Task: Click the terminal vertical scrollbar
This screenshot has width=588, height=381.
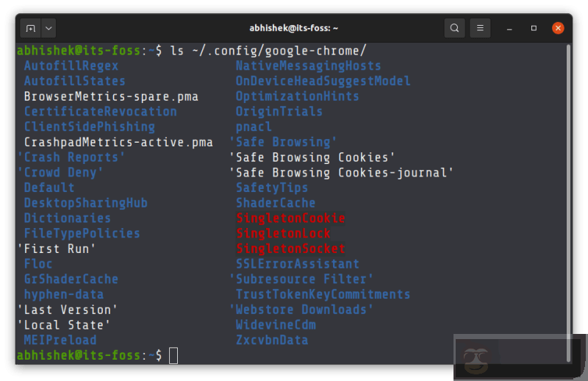Action: (x=568, y=203)
